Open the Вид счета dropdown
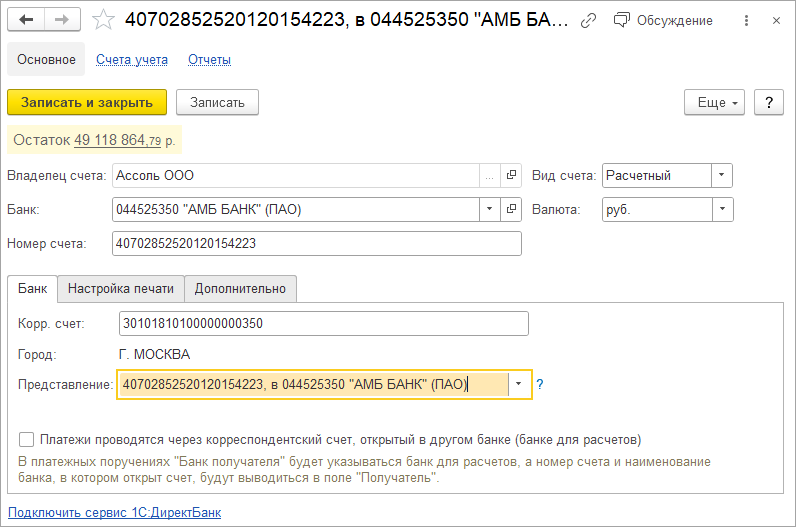Viewport: 796px width, 527px height. [722, 176]
